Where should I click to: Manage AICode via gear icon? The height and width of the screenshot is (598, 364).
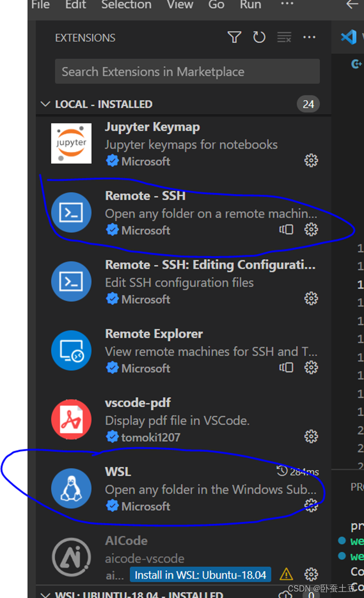pyautogui.click(x=311, y=575)
